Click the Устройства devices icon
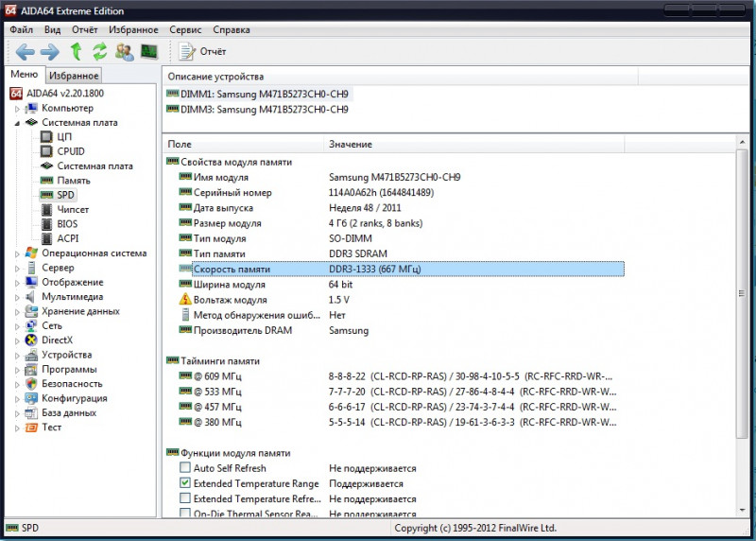This screenshot has width=756, height=541. click(31, 355)
